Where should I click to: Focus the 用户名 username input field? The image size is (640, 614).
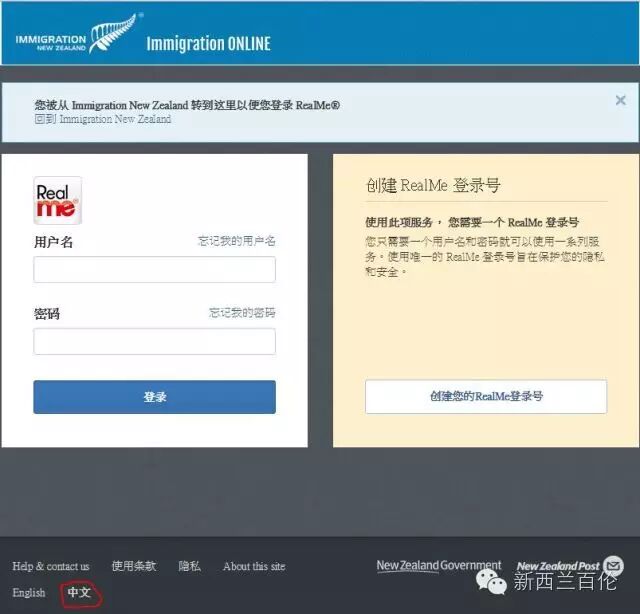click(154, 269)
